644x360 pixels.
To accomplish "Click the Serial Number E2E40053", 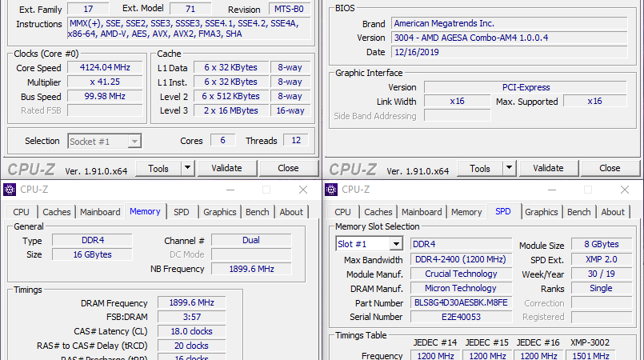I will pyautogui.click(x=461, y=317).
